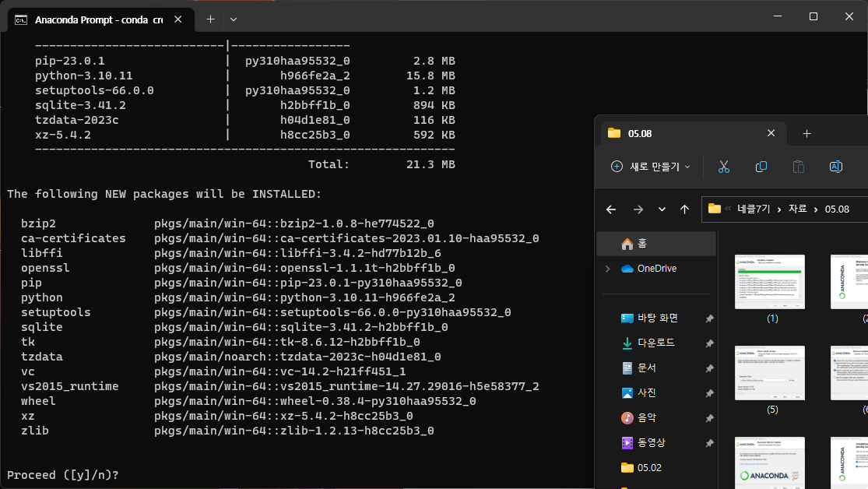Unpin 문서 using its pin icon

[x=709, y=368]
